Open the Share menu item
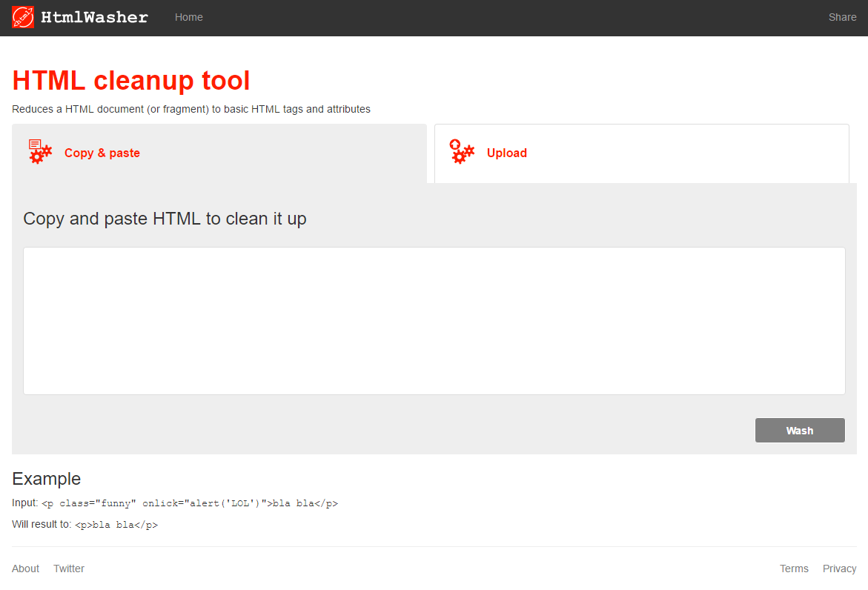The width and height of the screenshot is (868, 590). pyautogui.click(x=842, y=17)
